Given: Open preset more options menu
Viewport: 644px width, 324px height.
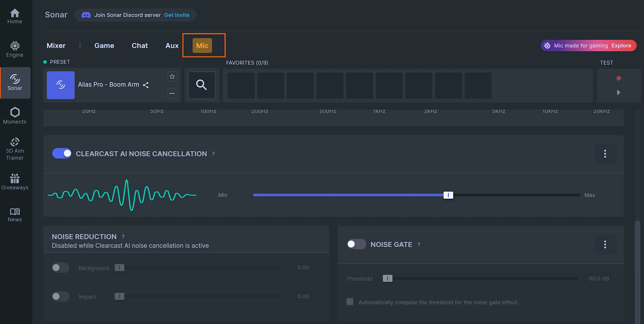Looking at the screenshot, I should 172,93.
